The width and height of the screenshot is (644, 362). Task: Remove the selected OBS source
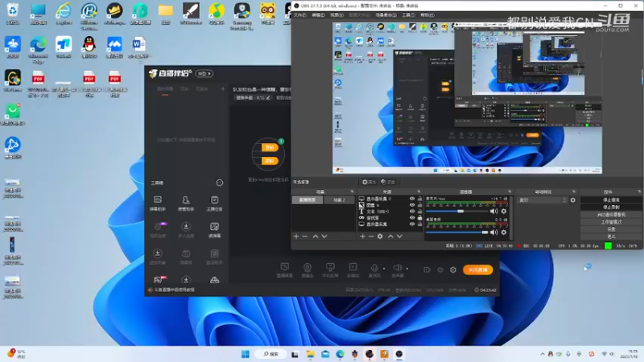click(x=371, y=237)
